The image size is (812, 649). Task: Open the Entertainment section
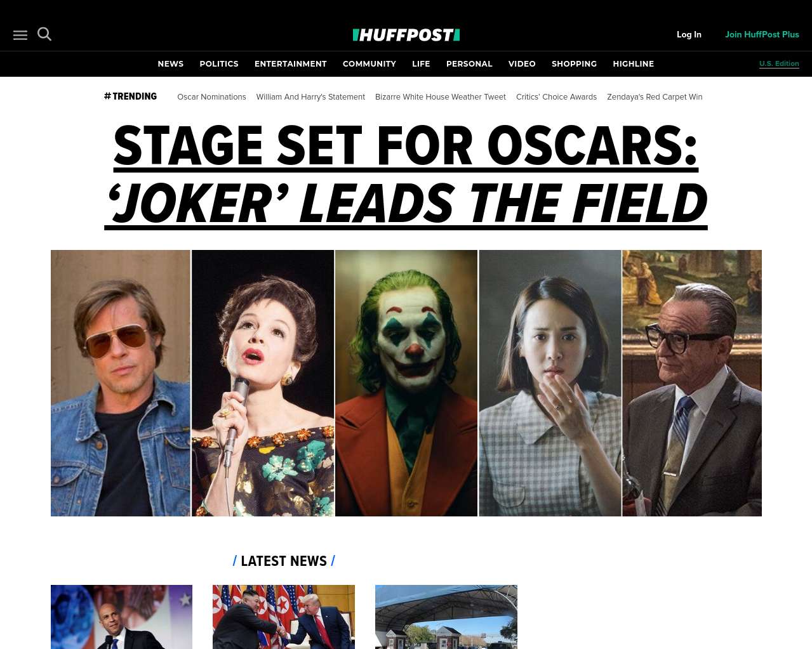tap(291, 64)
